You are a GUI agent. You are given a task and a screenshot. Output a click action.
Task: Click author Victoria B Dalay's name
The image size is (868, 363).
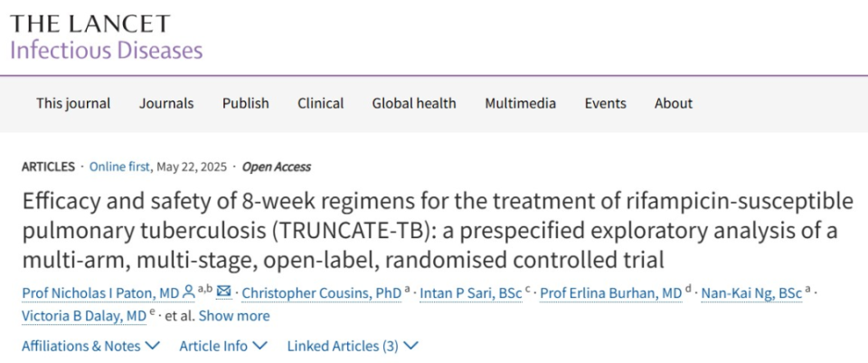pyautogui.click(x=83, y=316)
